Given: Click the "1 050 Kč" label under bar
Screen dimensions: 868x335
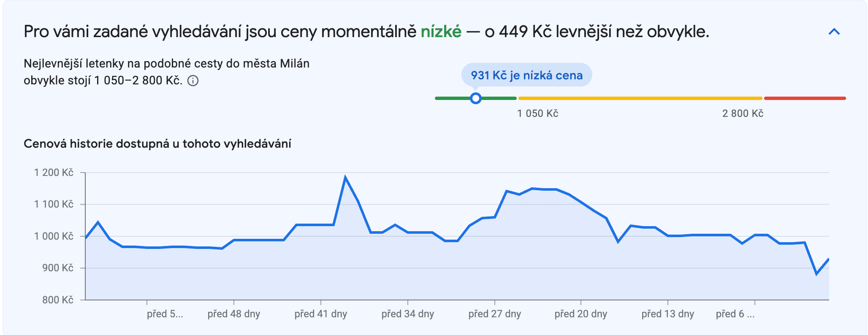Looking at the screenshot, I should (x=537, y=113).
